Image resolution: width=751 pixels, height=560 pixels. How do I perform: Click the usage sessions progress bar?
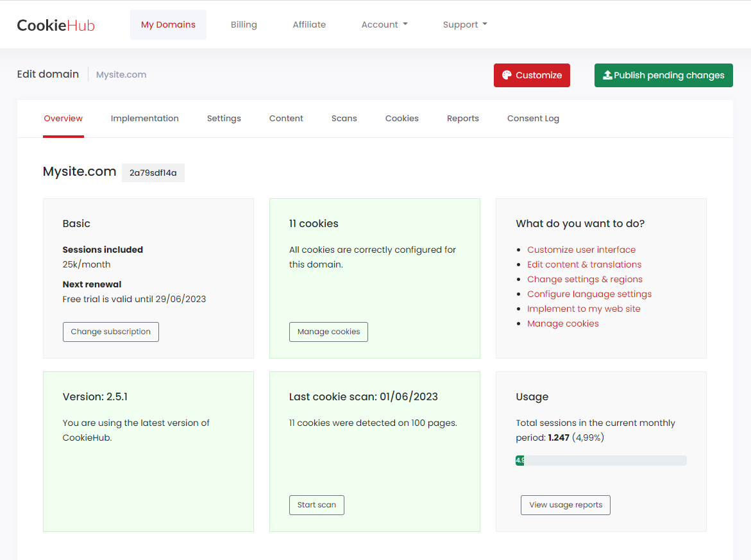coord(601,461)
